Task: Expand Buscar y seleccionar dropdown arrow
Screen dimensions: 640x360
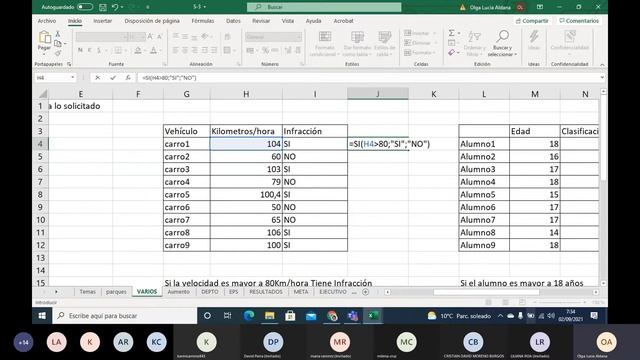Action: 516,54
